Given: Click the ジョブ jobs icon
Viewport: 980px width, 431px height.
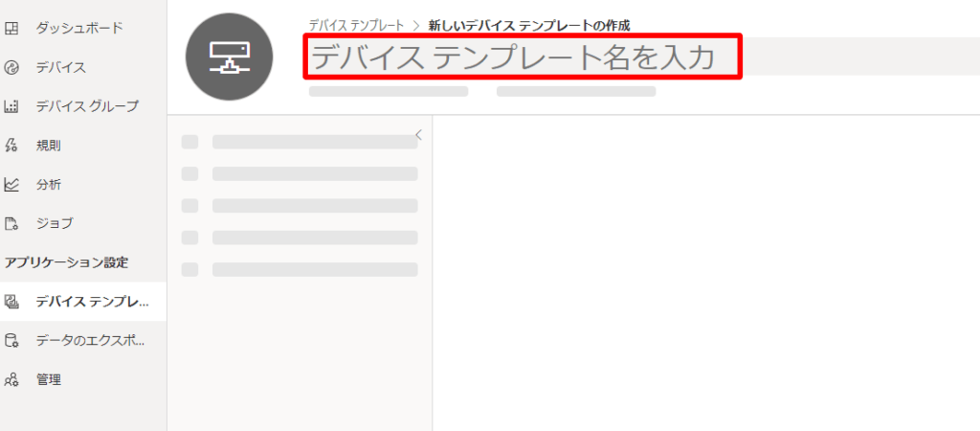Looking at the screenshot, I should click(11, 223).
